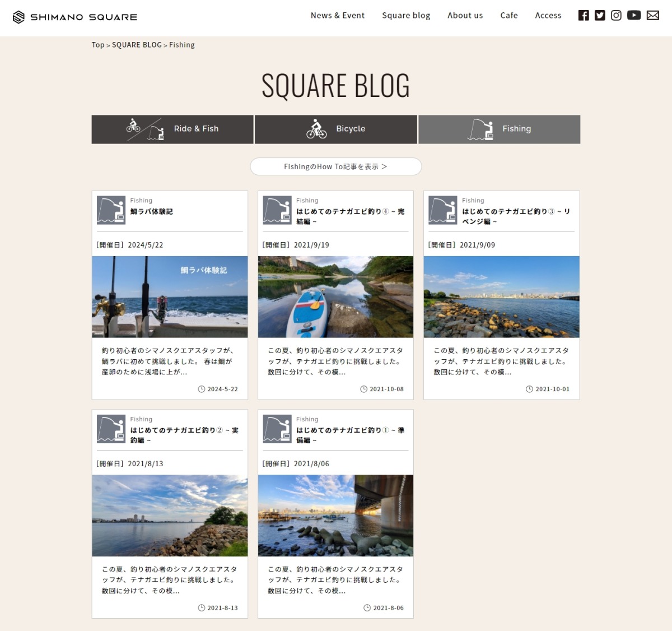This screenshot has width=672, height=631.
Task: Open the bridge underside photo thumbnail
Action: [335, 515]
